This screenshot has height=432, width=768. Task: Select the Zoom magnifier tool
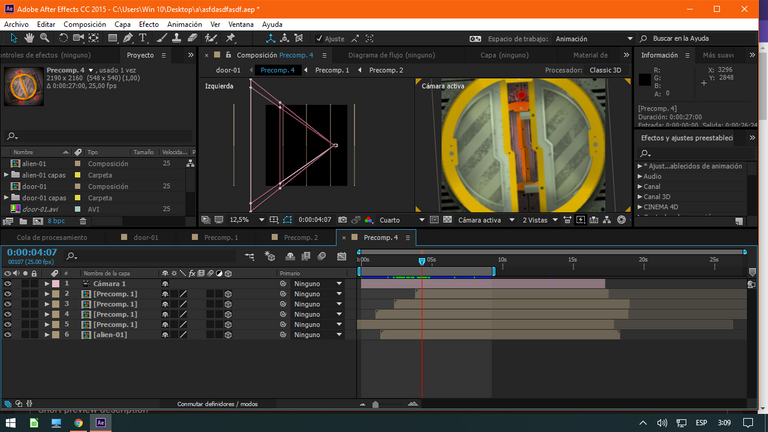(45, 38)
